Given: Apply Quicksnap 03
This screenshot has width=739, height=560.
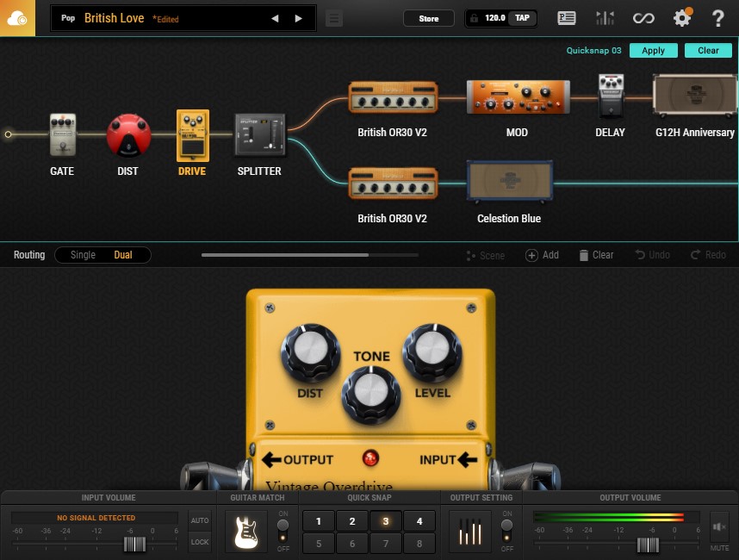Looking at the screenshot, I should pos(653,51).
